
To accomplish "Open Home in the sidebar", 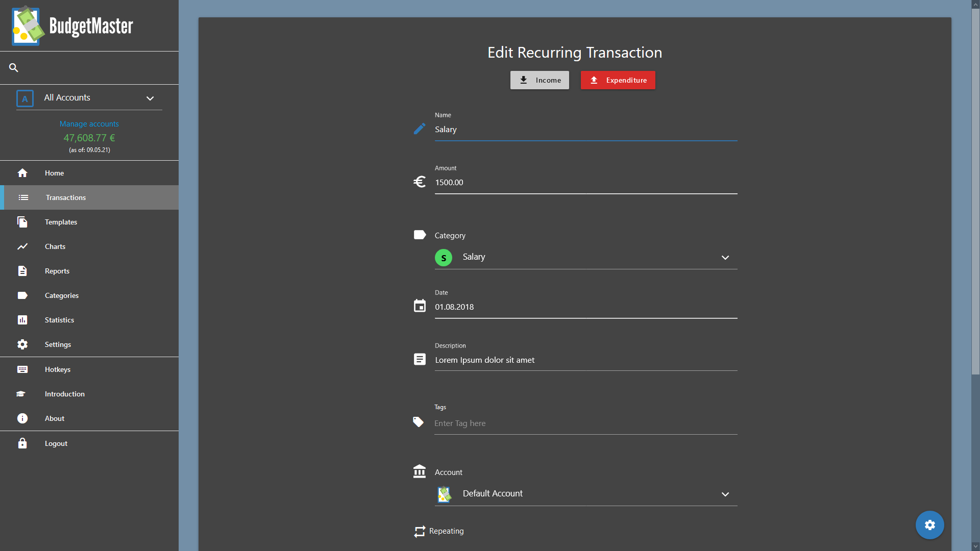I will (x=89, y=173).
